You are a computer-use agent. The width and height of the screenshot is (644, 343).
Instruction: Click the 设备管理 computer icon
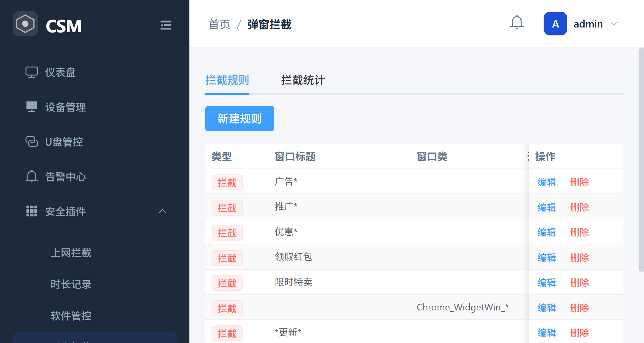click(32, 107)
